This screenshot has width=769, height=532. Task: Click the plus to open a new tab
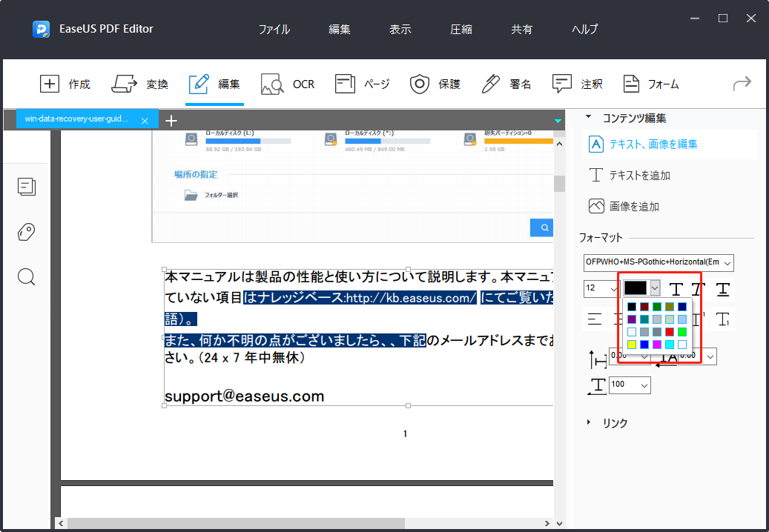coord(171,120)
